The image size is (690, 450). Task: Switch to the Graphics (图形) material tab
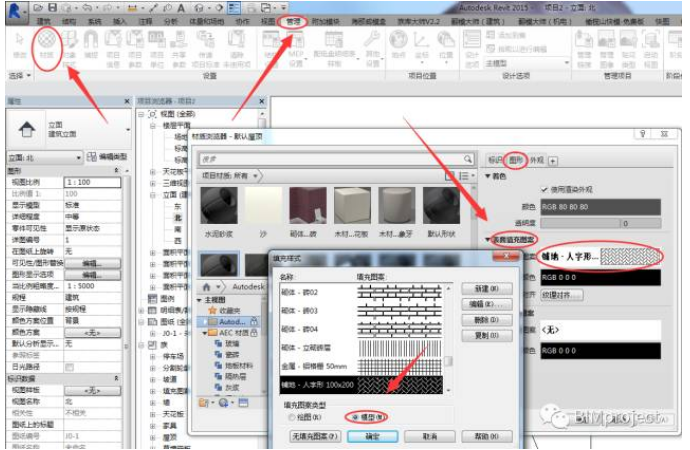click(516, 160)
